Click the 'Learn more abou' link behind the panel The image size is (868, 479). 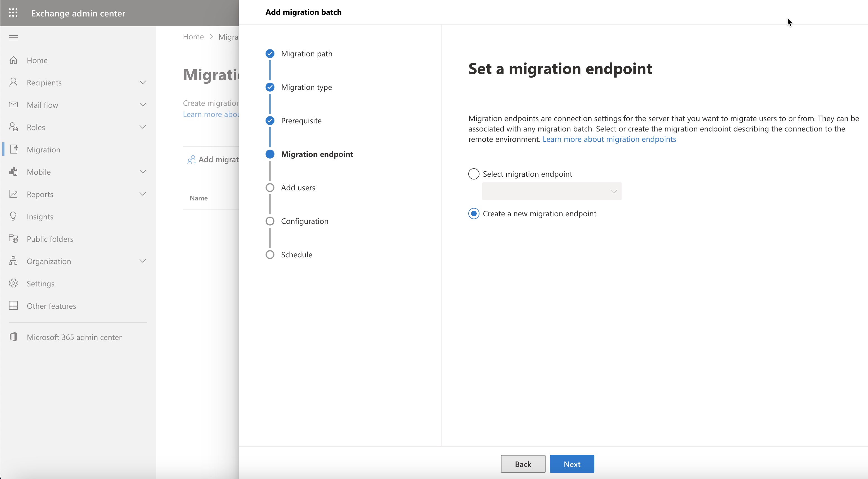pos(211,114)
